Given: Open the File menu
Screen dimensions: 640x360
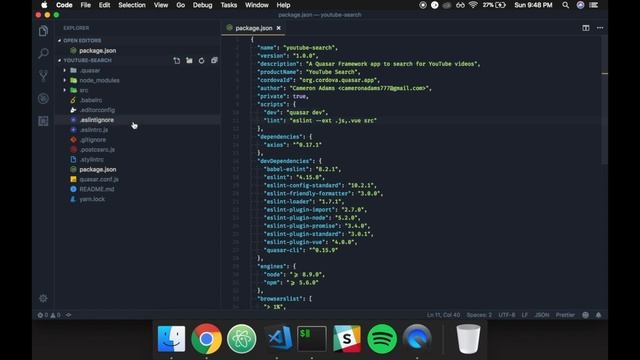Looking at the screenshot, I should click(x=86, y=5).
